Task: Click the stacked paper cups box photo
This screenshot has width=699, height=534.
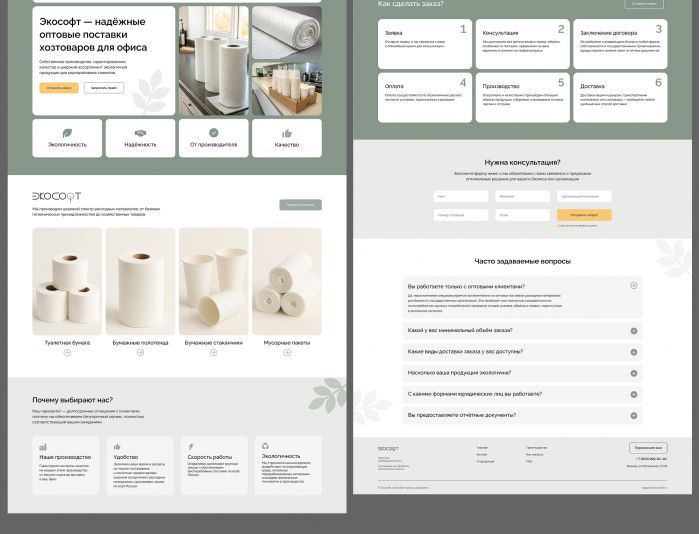Action: pyautogui.click(x=287, y=89)
